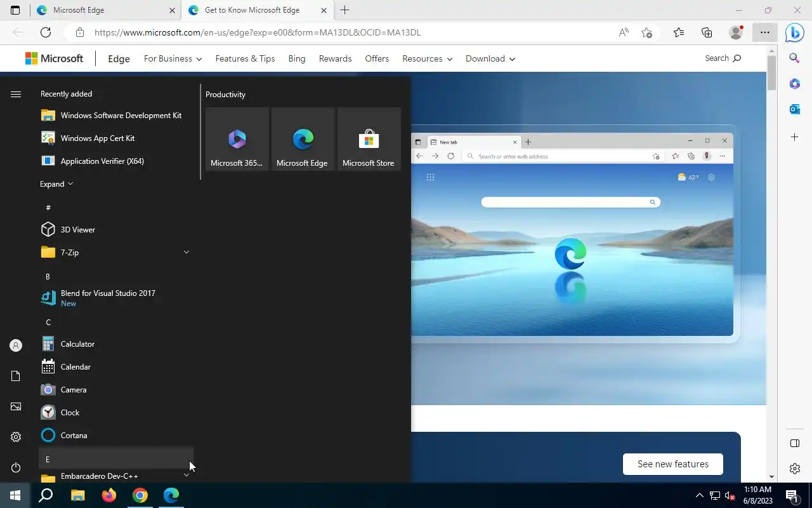This screenshot has height=508, width=812.
Task: Open Resources dropdown menu
Action: point(427,58)
